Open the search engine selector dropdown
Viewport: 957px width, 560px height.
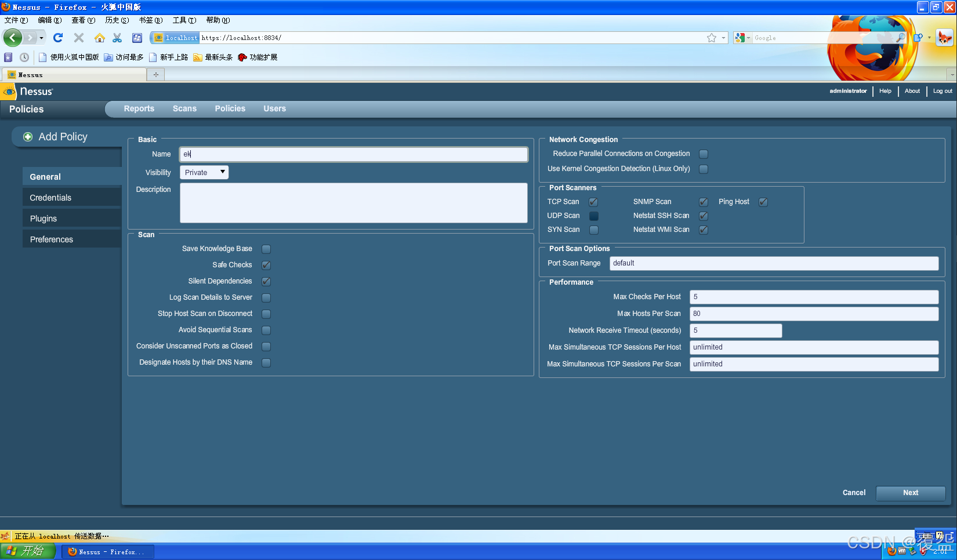[748, 38]
